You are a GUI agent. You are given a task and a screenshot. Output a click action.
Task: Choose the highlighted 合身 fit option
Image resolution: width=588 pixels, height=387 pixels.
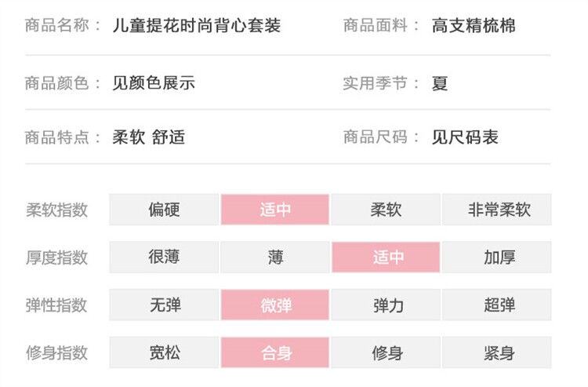click(275, 353)
